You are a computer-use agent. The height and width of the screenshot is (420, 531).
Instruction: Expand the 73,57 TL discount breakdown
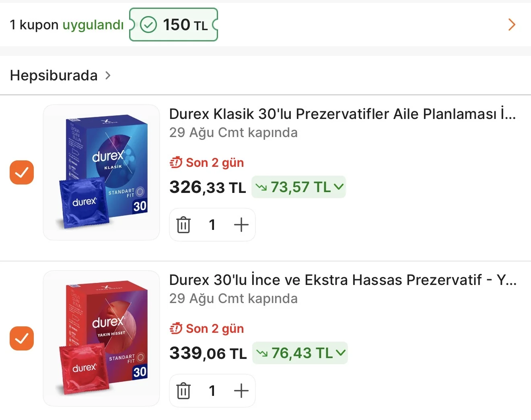click(298, 187)
